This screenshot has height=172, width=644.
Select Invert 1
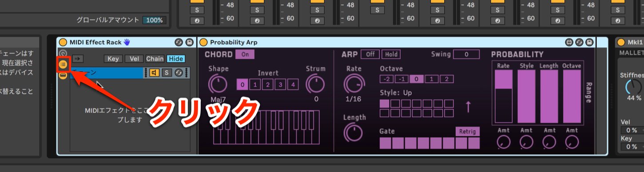point(255,84)
